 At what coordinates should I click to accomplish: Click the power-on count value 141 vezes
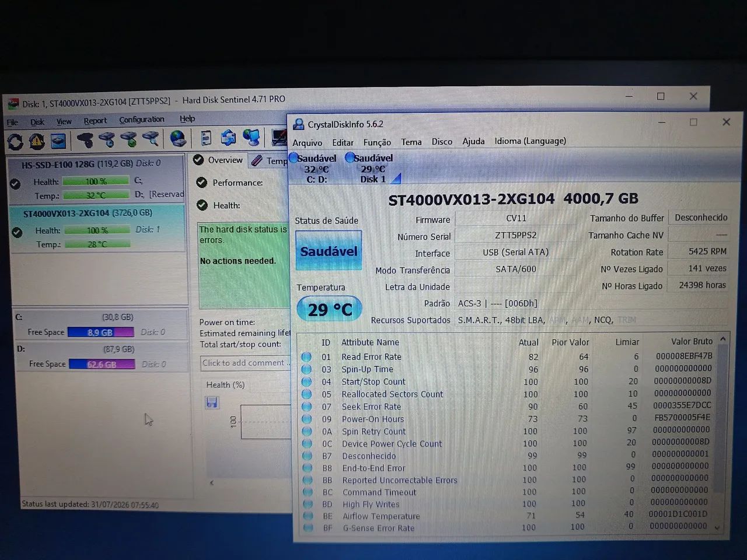pyautogui.click(x=699, y=268)
